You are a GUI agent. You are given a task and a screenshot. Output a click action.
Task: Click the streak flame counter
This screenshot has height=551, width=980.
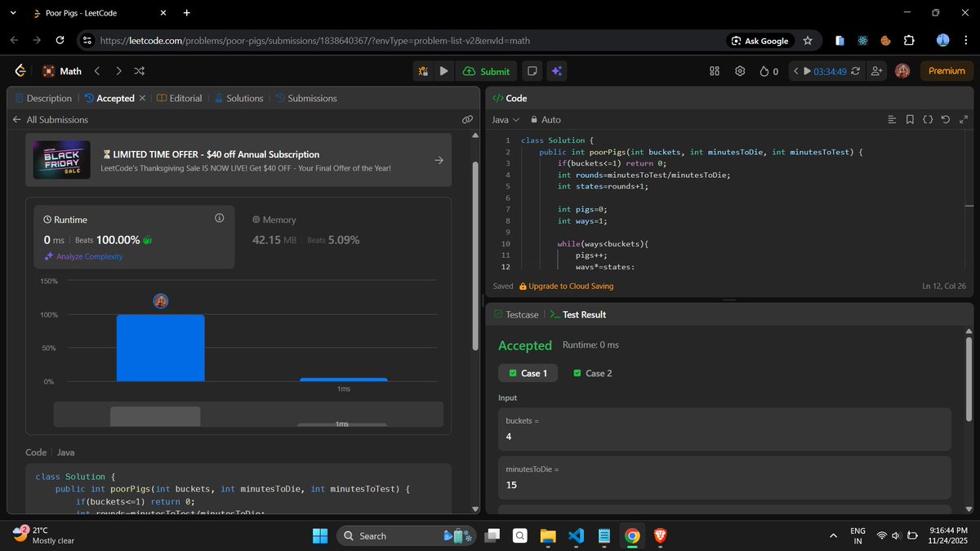[x=768, y=71]
